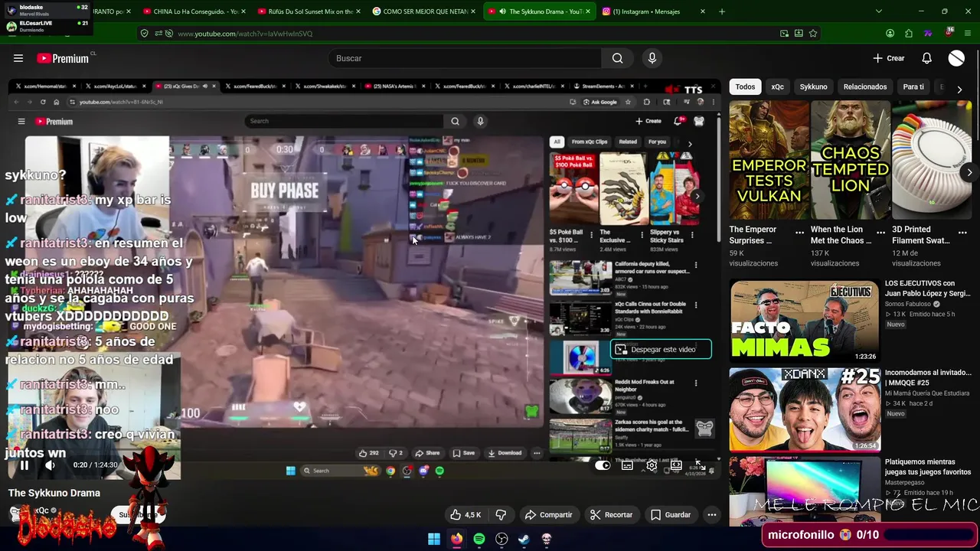Open Incomodamos al invitado video title
The height and width of the screenshot is (551, 980).
click(928, 377)
